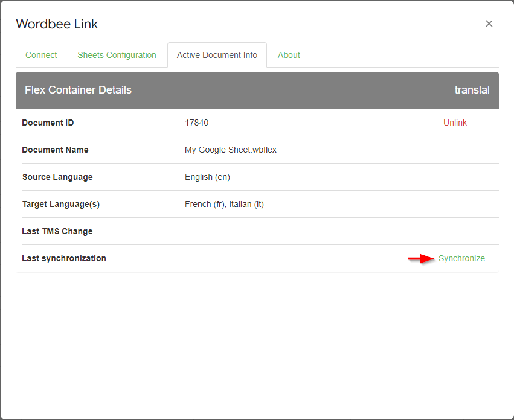
Task: Go to the About tab
Action: pos(289,55)
